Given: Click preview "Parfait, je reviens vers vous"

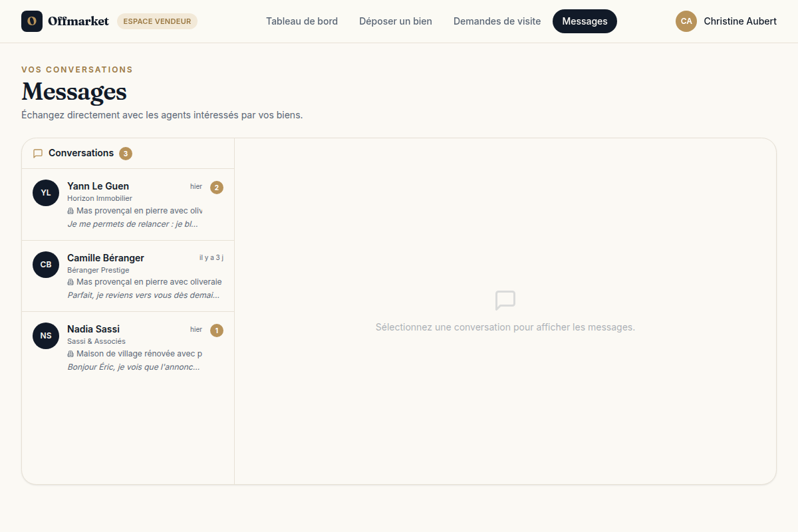Looking at the screenshot, I should click(144, 295).
